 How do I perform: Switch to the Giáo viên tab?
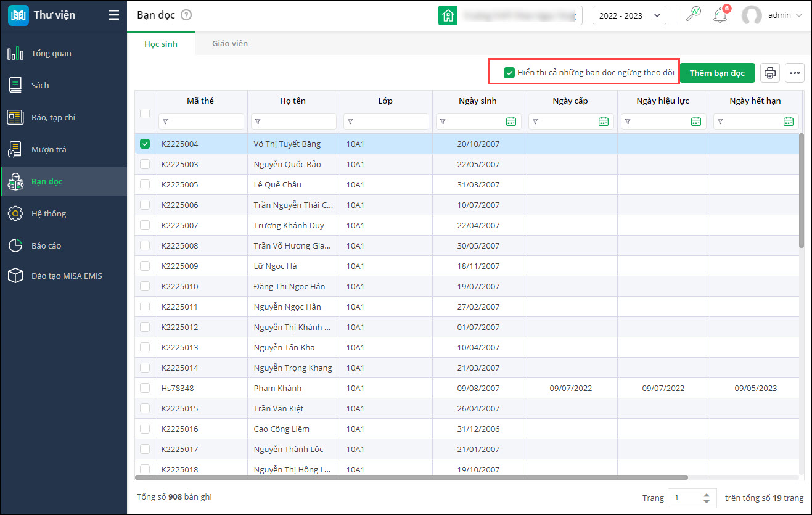230,44
